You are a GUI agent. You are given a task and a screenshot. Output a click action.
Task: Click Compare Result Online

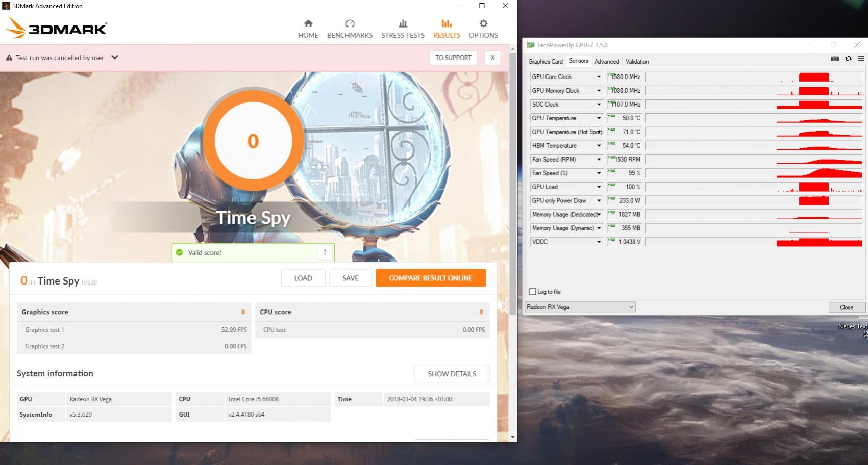click(x=431, y=278)
